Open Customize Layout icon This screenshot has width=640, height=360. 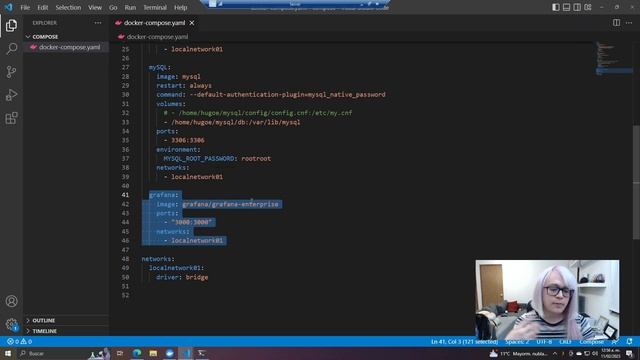[588, 7]
